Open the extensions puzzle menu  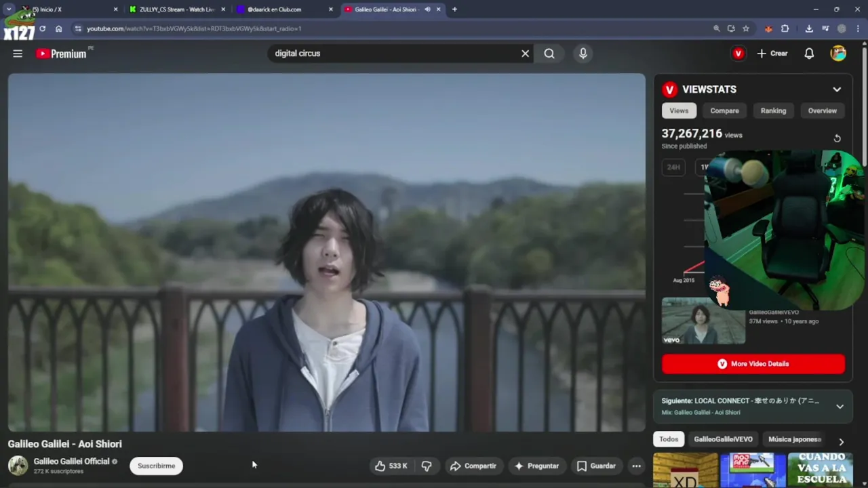[785, 28]
